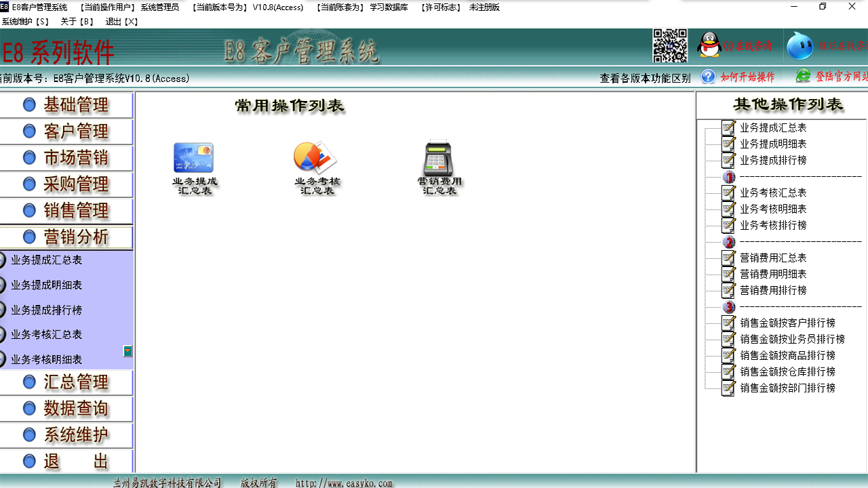Expand the 基础管理 sidebar section
This screenshot has height=488, width=868.
pyautogui.click(x=66, y=105)
